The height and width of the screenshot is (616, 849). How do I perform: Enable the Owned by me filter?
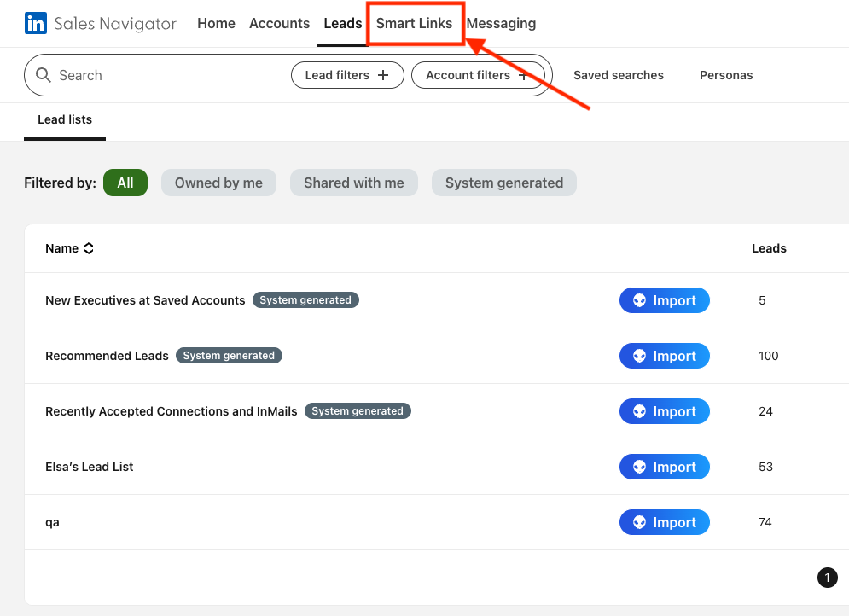click(218, 183)
